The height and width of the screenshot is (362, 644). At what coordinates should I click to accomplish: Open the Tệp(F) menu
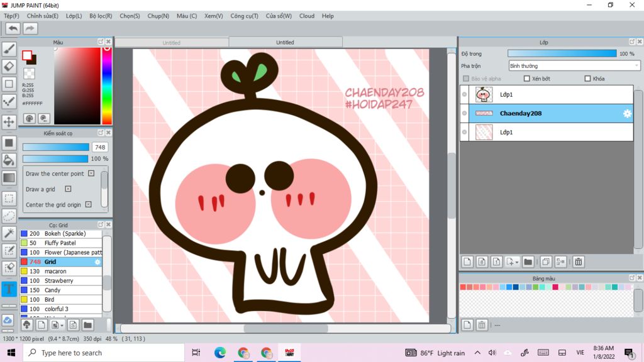(11, 16)
